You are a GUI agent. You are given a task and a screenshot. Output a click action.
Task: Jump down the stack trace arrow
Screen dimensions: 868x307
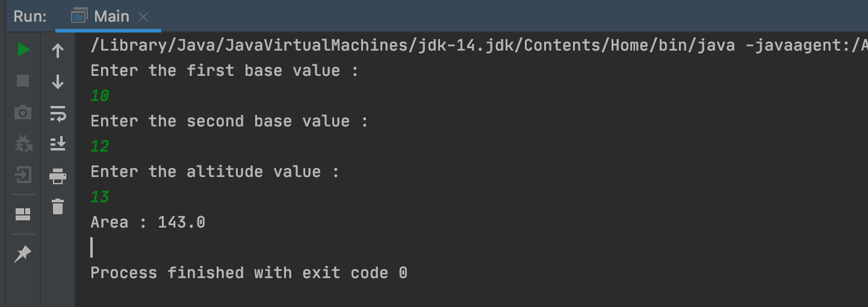click(x=58, y=81)
